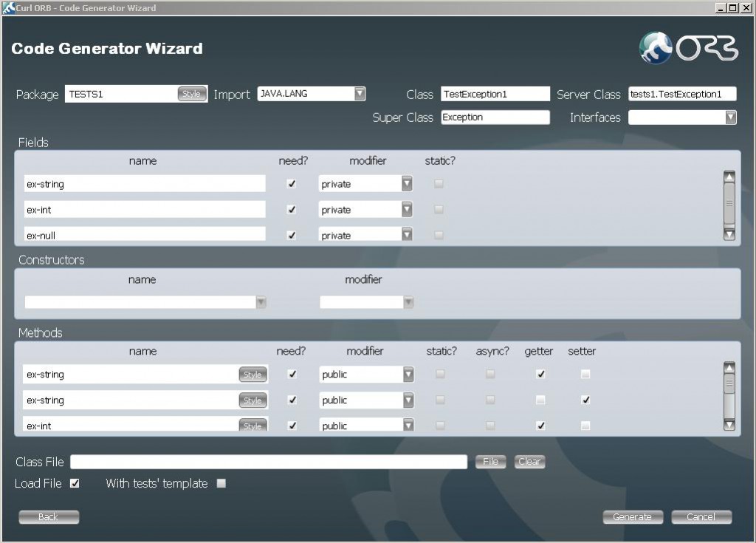Click the Fields scrollbar down arrow
The image size is (756, 543).
click(x=729, y=235)
